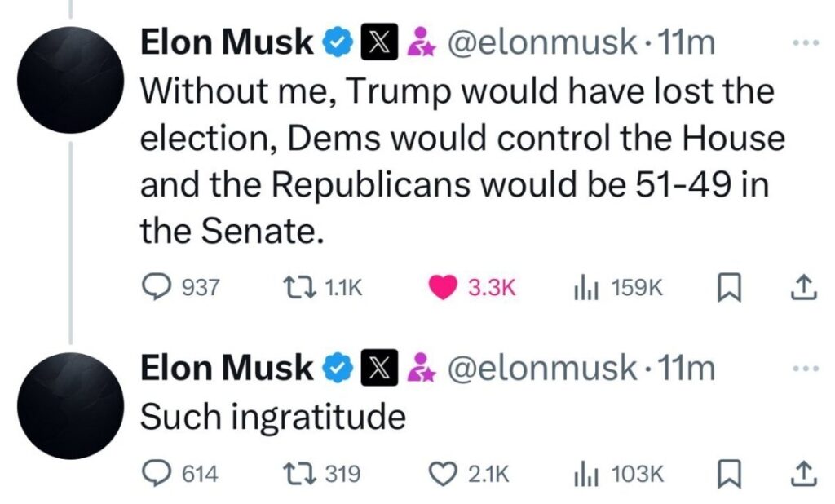
Task: Open more options on 'Such ingratitude' post
Action: point(804,369)
